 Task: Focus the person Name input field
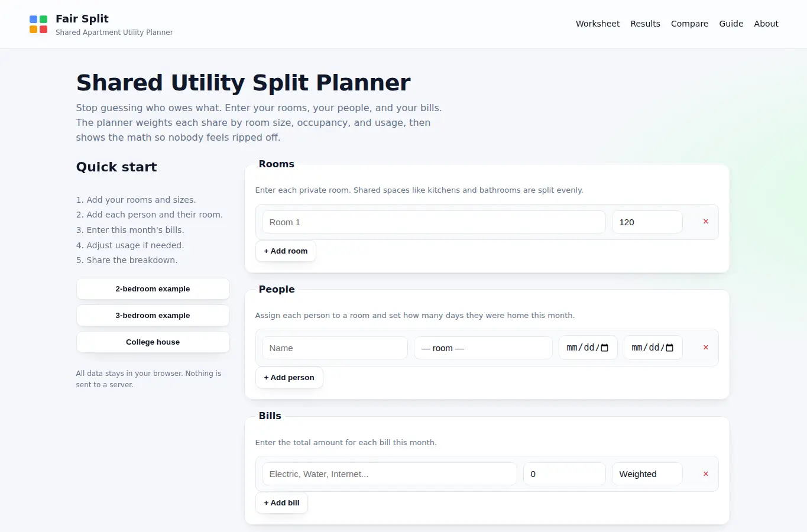[x=335, y=348]
